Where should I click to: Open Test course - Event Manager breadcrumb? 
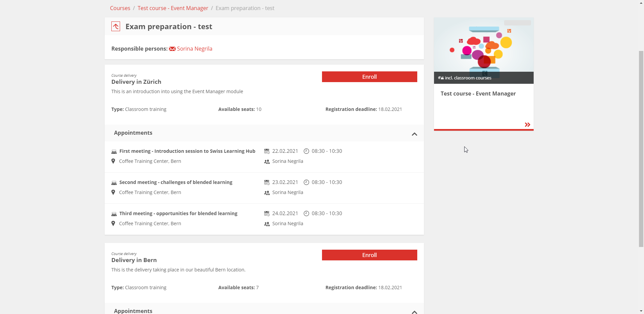173,8
